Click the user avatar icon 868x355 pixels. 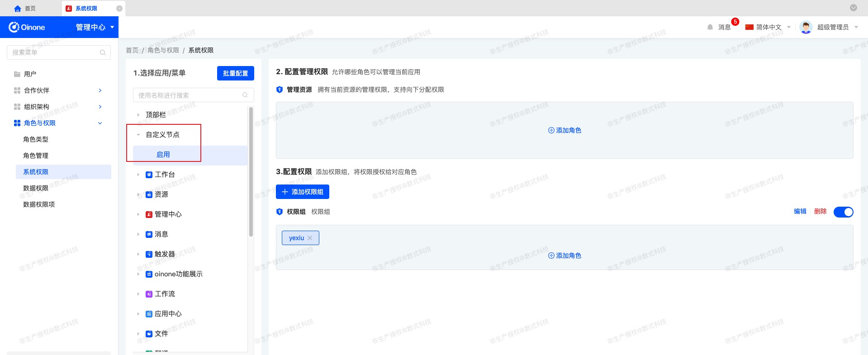click(x=806, y=27)
